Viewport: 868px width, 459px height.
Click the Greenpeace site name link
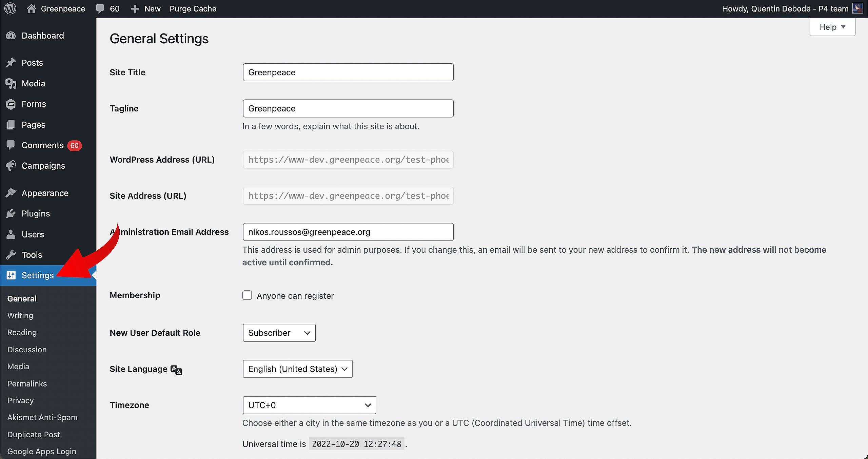tap(63, 9)
